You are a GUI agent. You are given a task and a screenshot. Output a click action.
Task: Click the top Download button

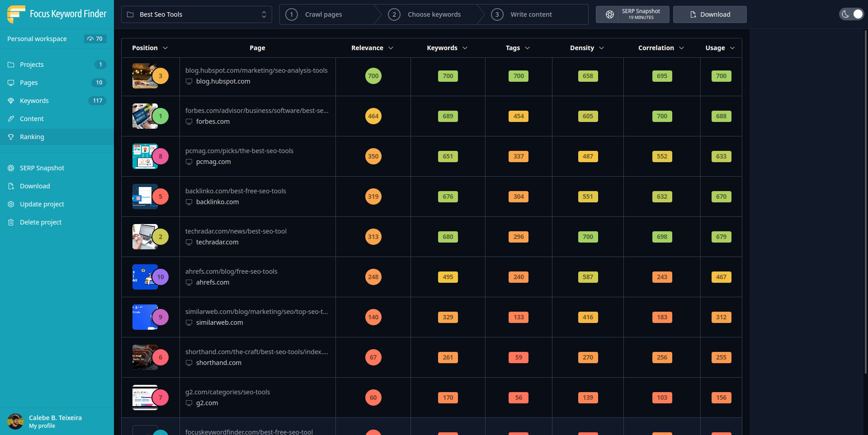pyautogui.click(x=710, y=14)
